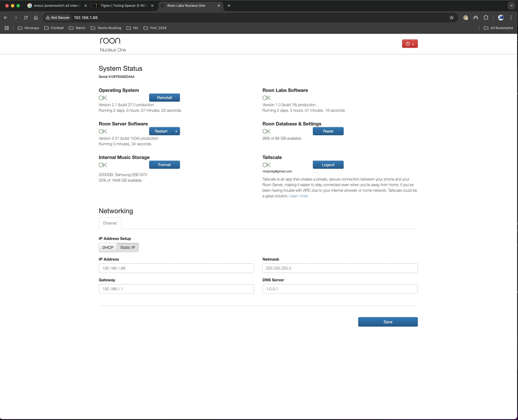The height and width of the screenshot is (420, 518).
Task: Expand the Restart button dropdown arrow
Action: tap(176, 131)
